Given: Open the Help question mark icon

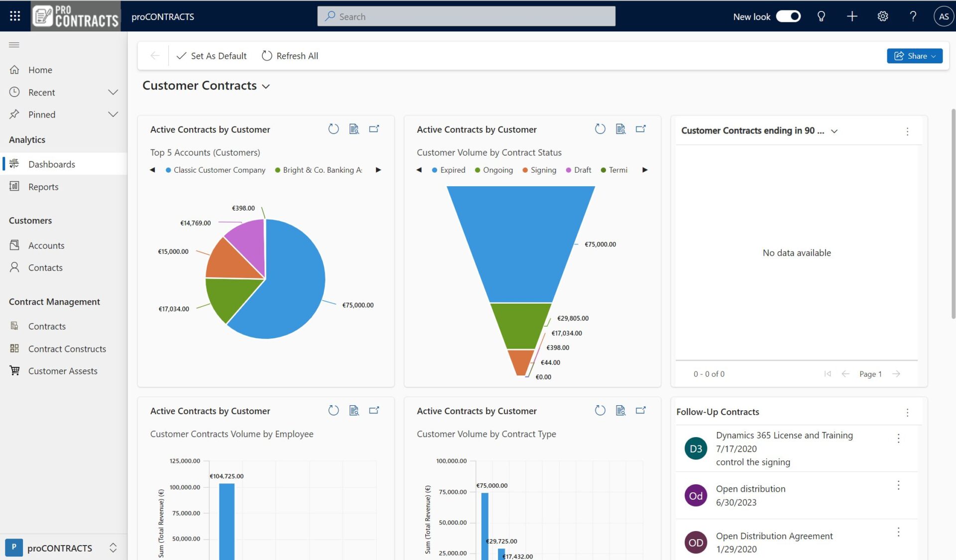Looking at the screenshot, I should click(x=913, y=16).
